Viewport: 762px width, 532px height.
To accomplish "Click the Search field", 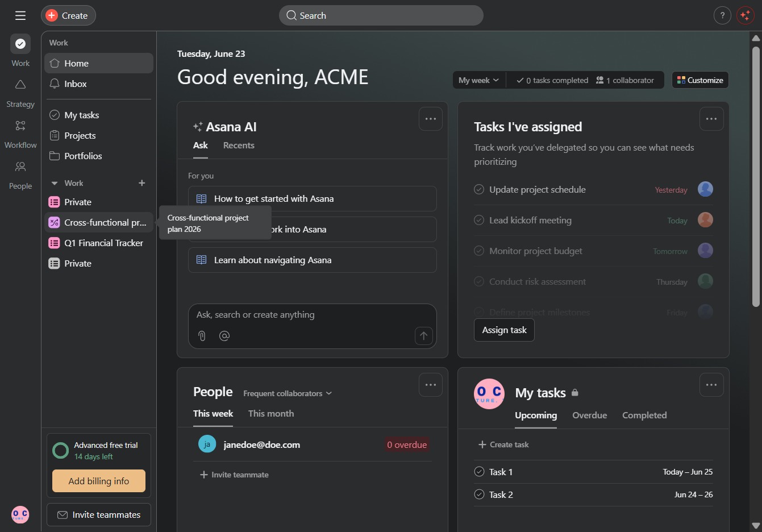I will (381, 15).
